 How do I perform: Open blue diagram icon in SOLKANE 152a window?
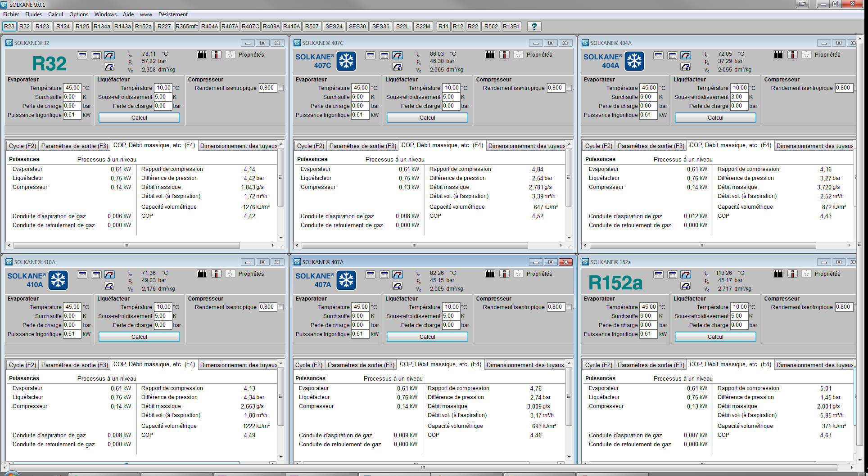tap(686, 286)
